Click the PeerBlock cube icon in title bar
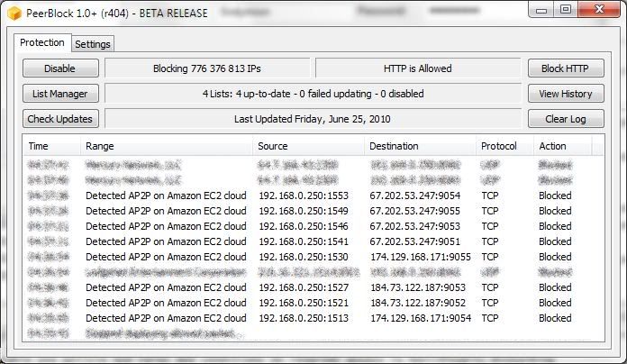This screenshot has width=627, height=364. [14, 14]
